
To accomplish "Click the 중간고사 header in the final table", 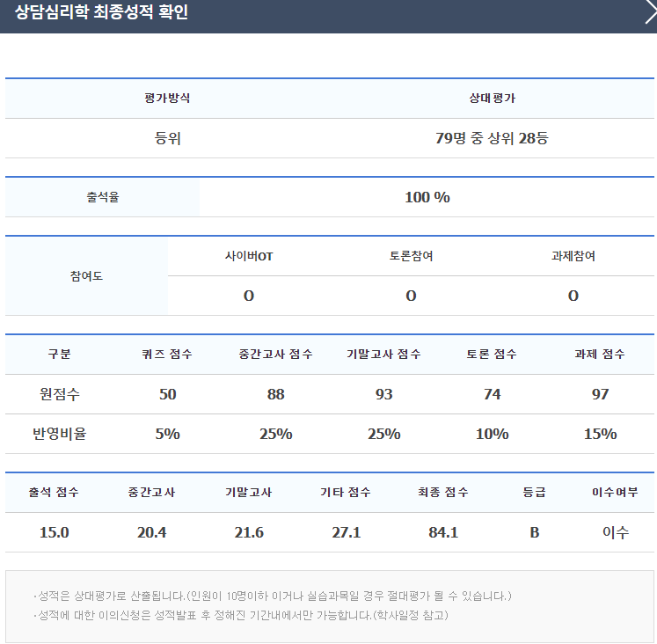I will click(151, 492).
